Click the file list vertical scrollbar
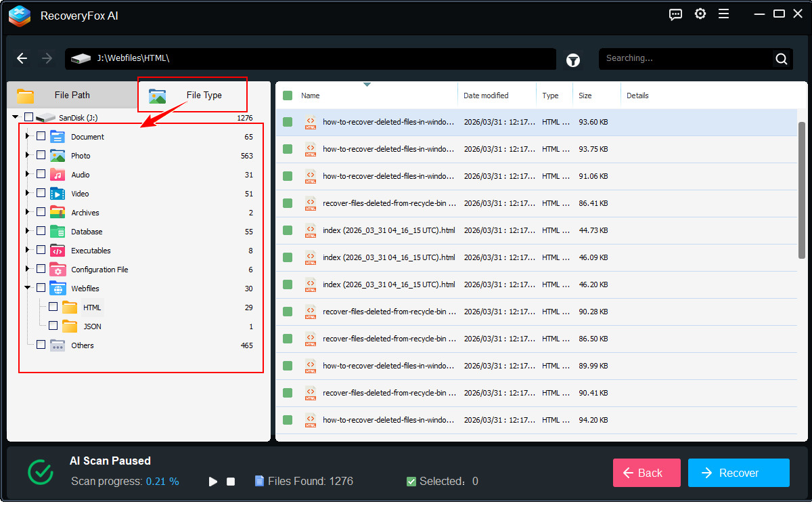 tap(802, 190)
